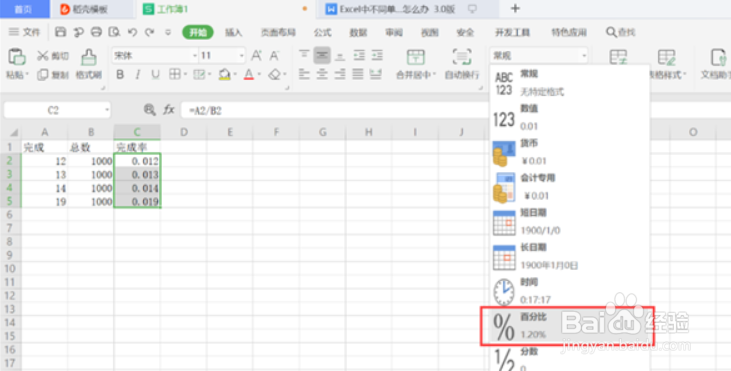Center cell text horizontally
The height and width of the screenshot is (371, 731).
[x=322, y=74]
